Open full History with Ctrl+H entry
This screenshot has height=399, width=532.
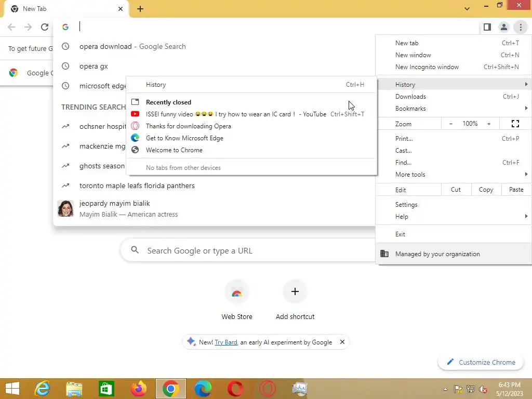251,85
